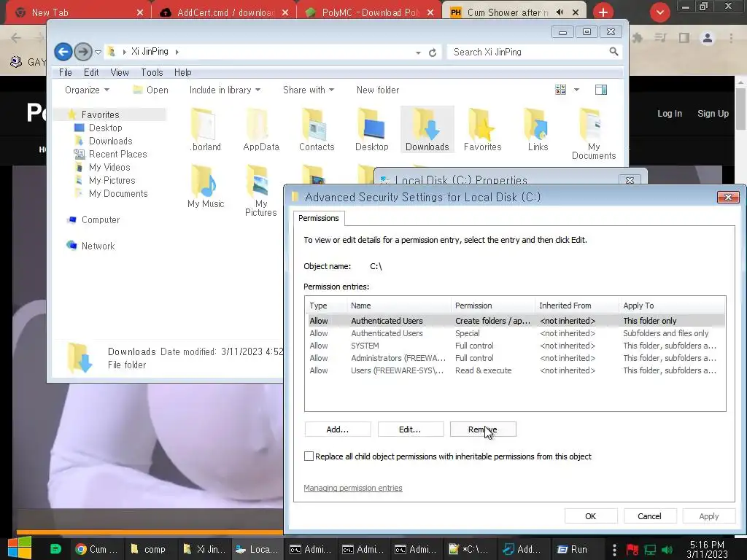The width and height of the screenshot is (747, 560).
Task: Open the Managing permission entries link
Action: (353, 488)
